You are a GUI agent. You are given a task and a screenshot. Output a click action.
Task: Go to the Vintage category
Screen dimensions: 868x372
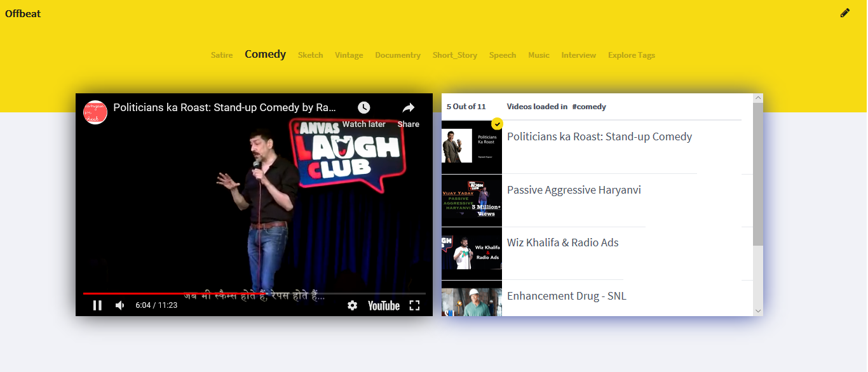point(349,55)
